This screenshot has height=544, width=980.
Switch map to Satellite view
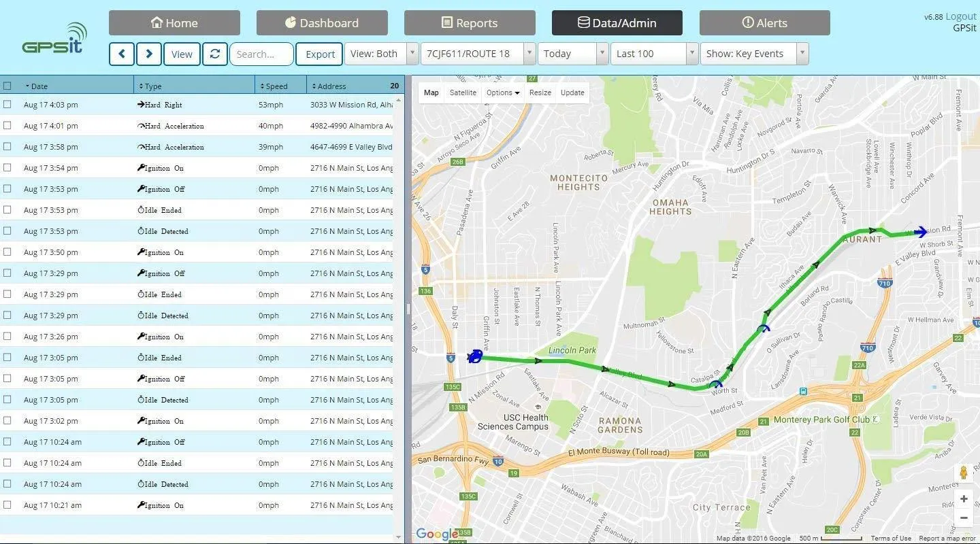click(463, 92)
